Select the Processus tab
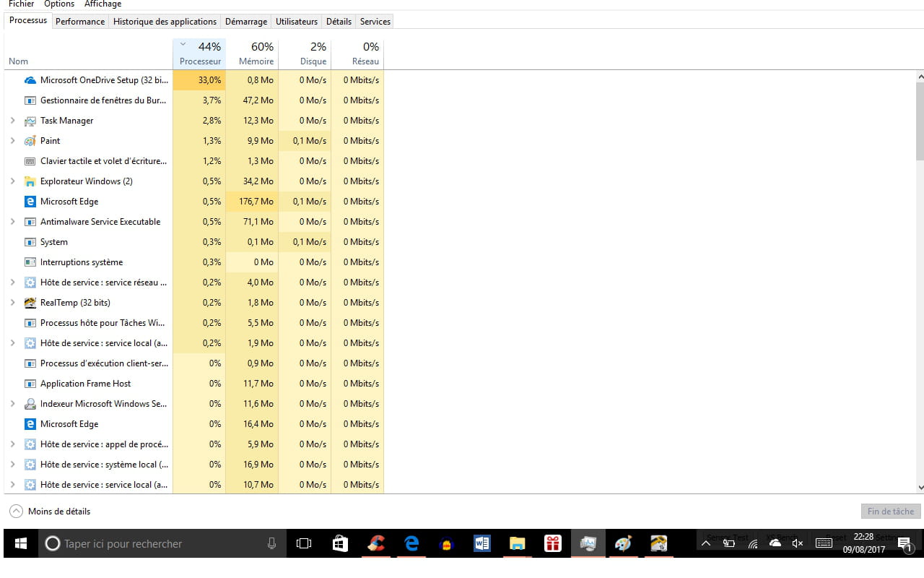This screenshot has height=578, width=924. point(28,20)
